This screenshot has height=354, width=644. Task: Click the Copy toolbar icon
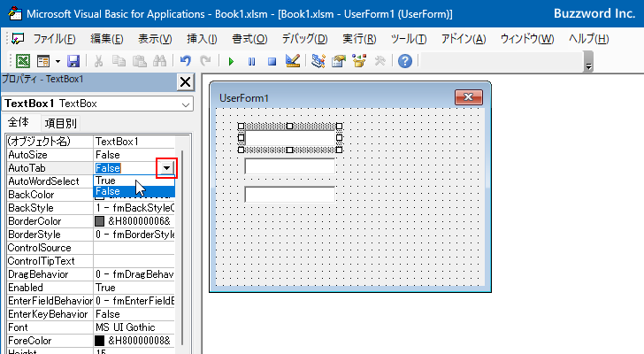click(119, 61)
